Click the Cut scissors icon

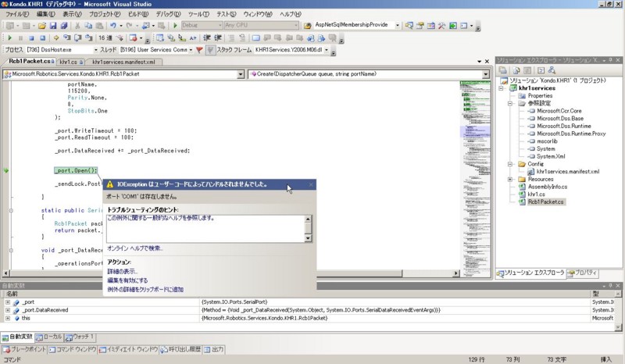77,26
